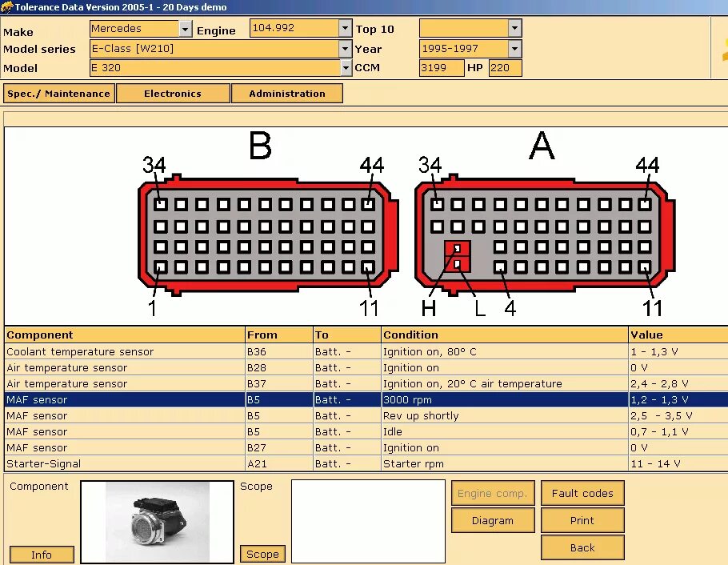Click the Scope button

pos(262,554)
